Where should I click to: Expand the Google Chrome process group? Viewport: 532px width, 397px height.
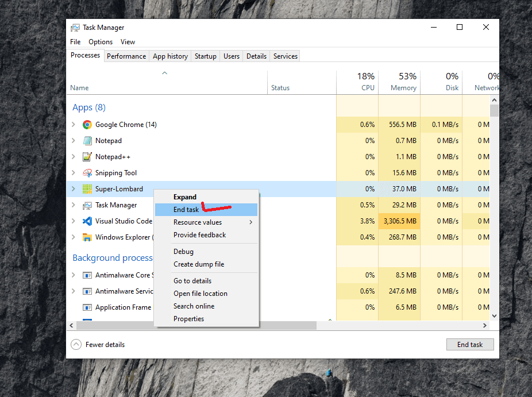pos(74,125)
